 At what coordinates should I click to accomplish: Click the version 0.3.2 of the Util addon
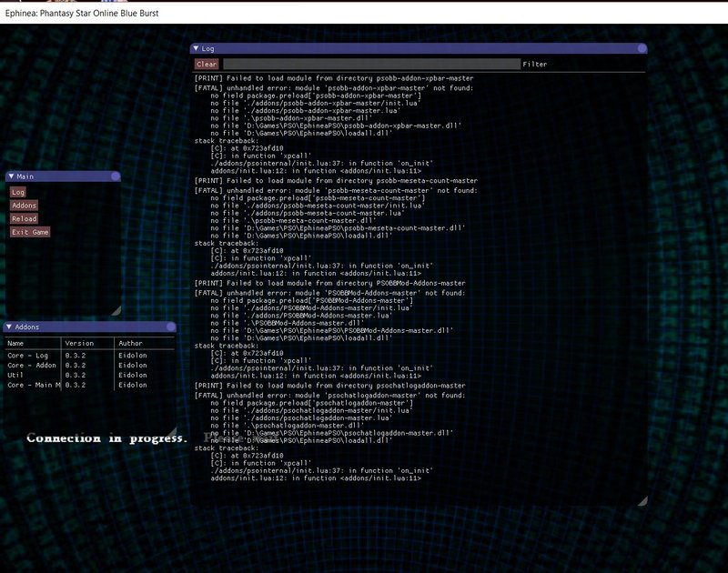(x=76, y=375)
